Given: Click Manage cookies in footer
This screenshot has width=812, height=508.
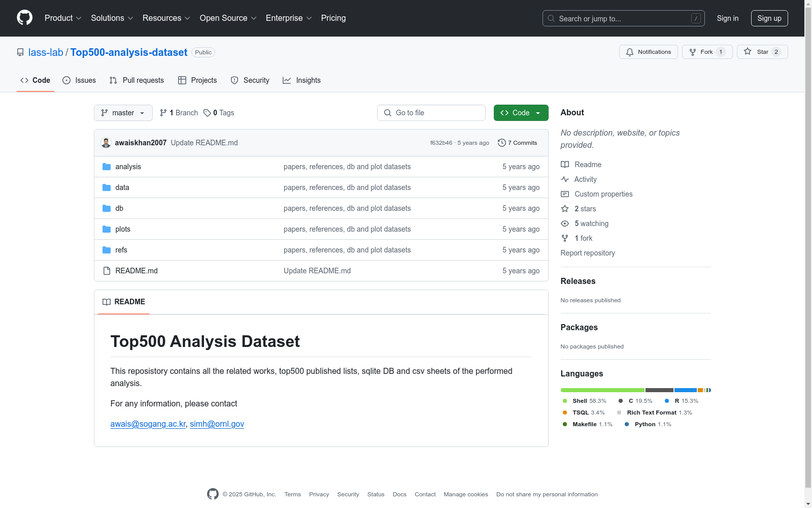Looking at the screenshot, I should point(466,494).
